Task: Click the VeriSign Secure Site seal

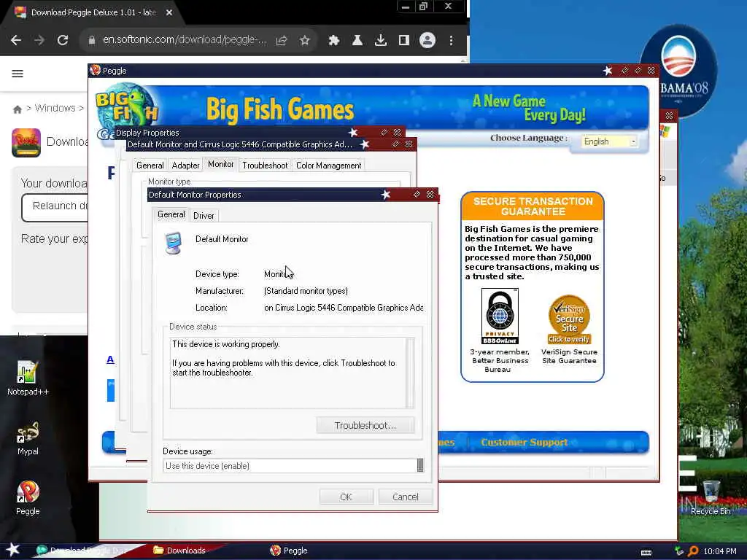Action: [569, 319]
